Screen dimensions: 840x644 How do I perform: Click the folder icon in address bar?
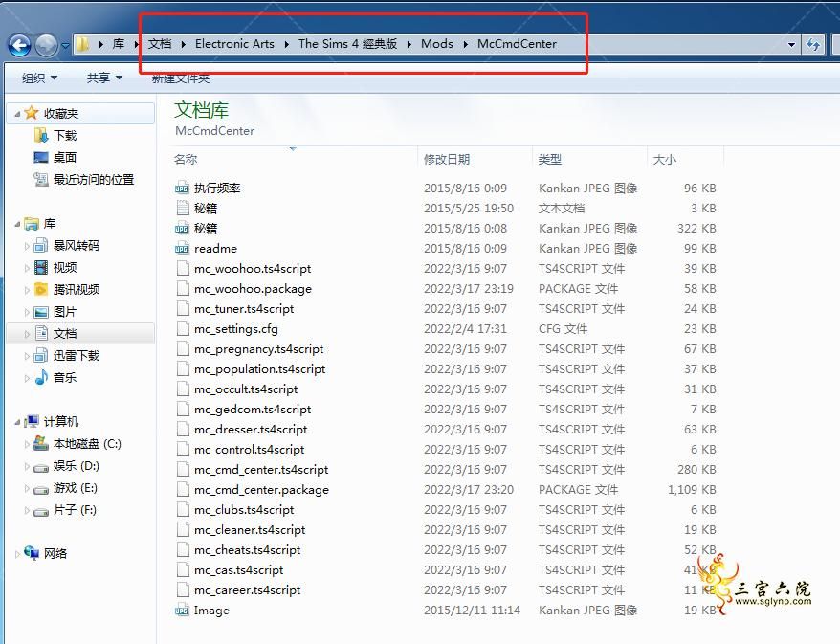(x=83, y=44)
